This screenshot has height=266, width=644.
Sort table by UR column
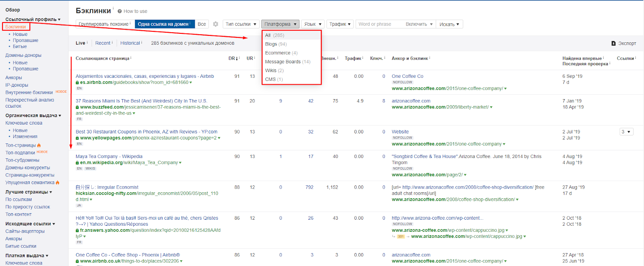pyautogui.click(x=250, y=58)
